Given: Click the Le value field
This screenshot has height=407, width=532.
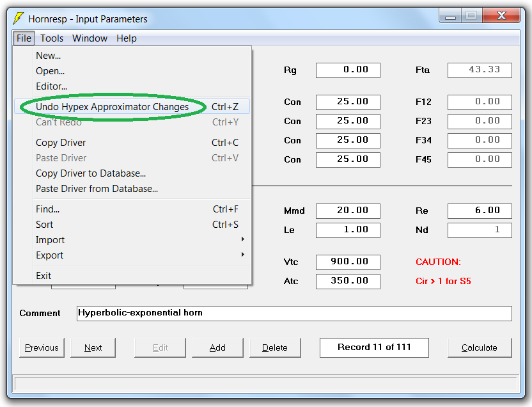Looking at the screenshot, I should point(348,230).
